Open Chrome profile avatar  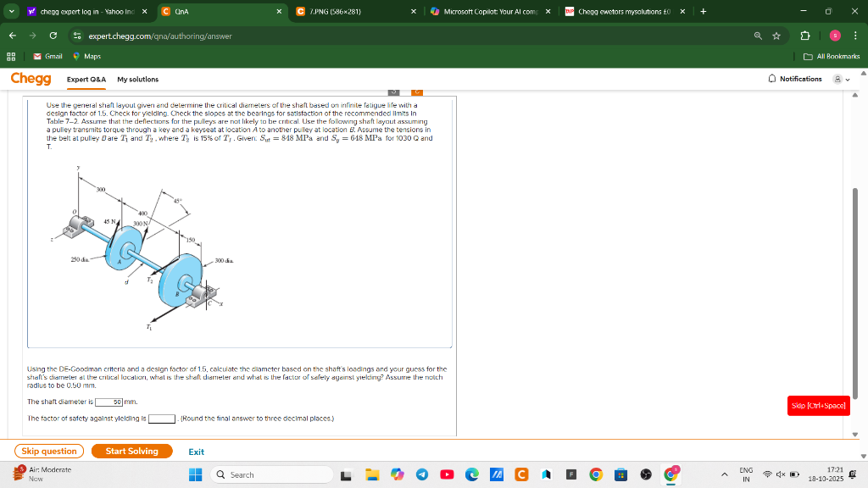pos(835,36)
